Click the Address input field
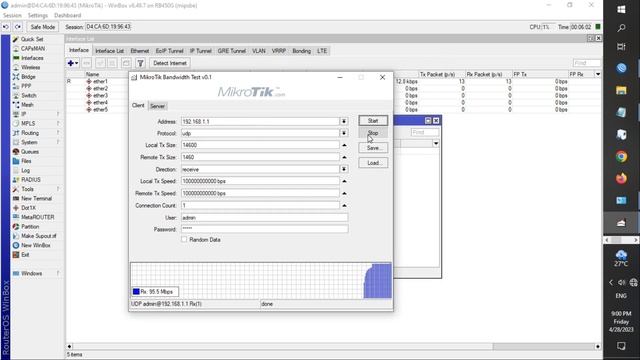This screenshot has width=640, height=360. pyautogui.click(x=260, y=122)
